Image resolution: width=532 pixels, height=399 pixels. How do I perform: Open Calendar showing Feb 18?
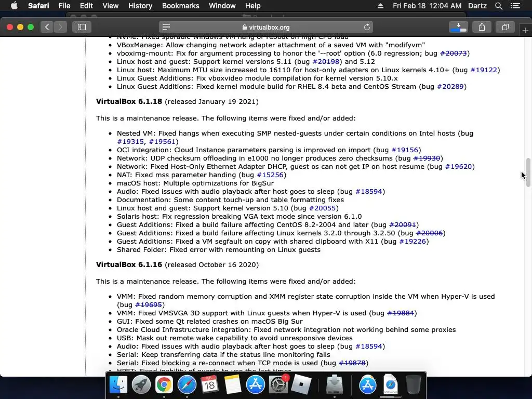pos(209,385)
